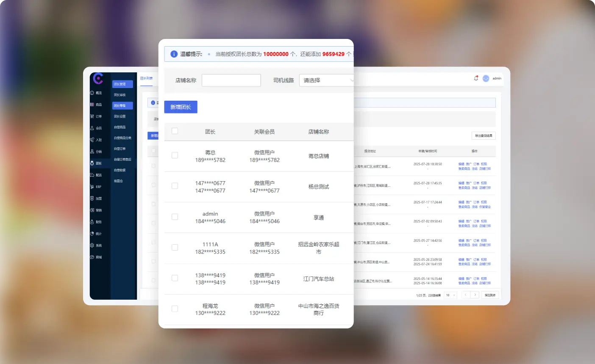Open the 会员 member icon in sidebar

[92, 128]
